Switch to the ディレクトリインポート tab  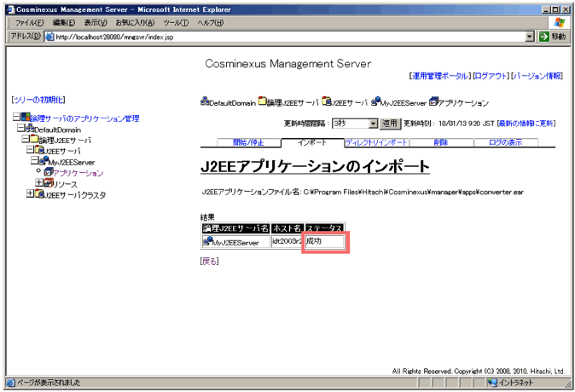pos(376,142)
